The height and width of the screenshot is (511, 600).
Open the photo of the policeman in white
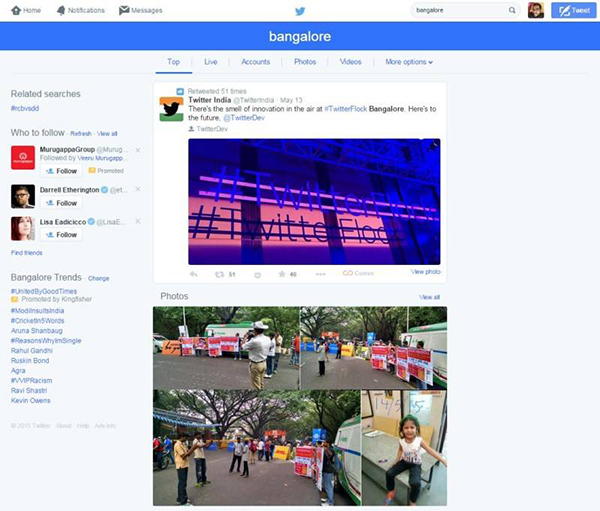[x=226, y=348]
